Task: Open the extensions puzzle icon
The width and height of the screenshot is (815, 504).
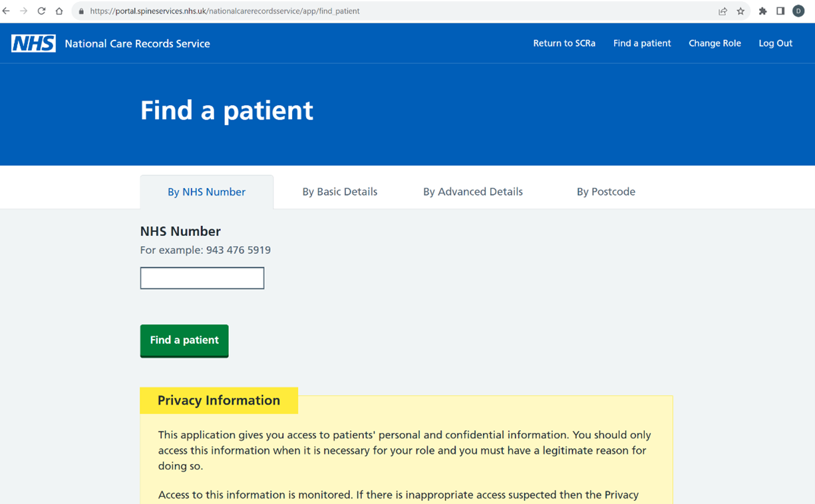Action: (762, 11)
